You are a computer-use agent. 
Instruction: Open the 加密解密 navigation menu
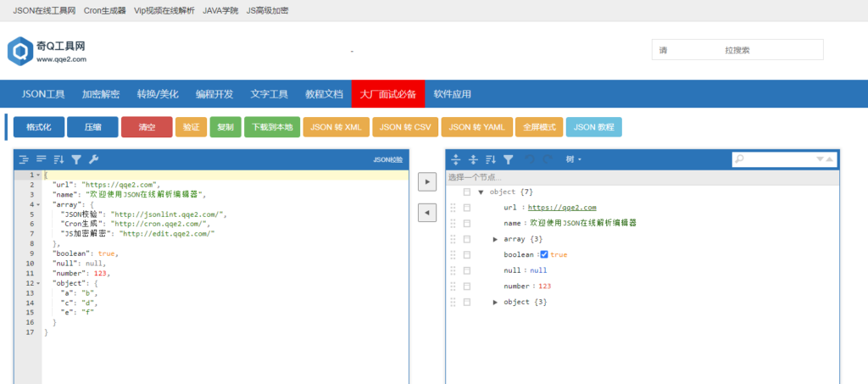click(101, 94)
